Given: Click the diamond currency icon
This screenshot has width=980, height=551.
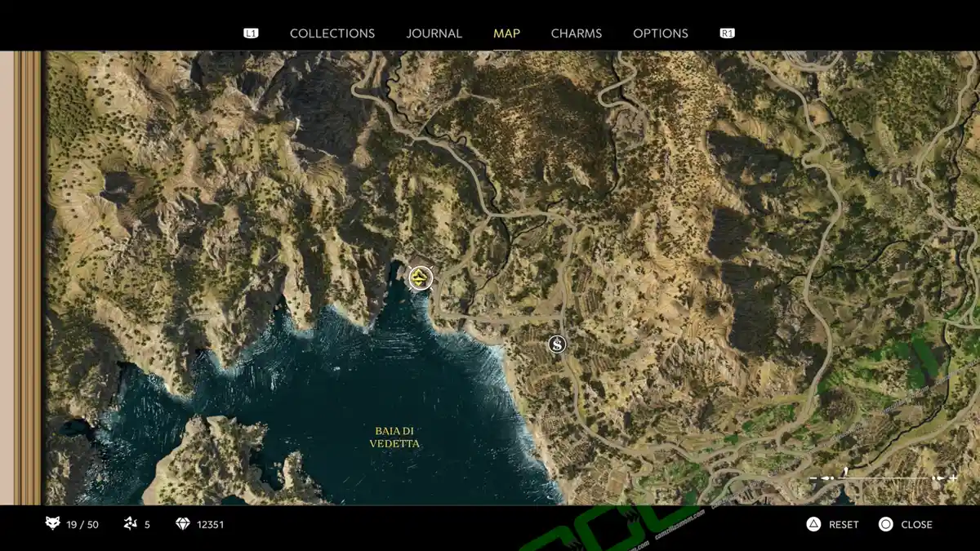Looking at the screenshot, I should tap(183, 524).
